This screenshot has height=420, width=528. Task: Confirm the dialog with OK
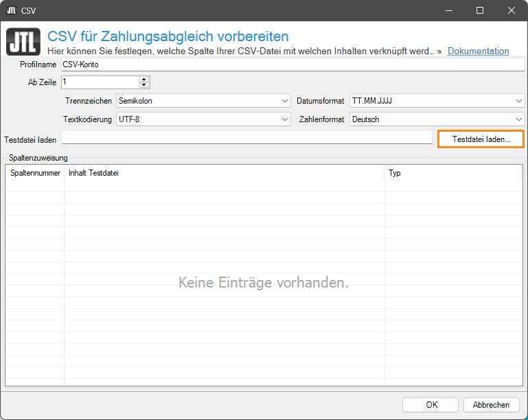(x=431, y=405)
